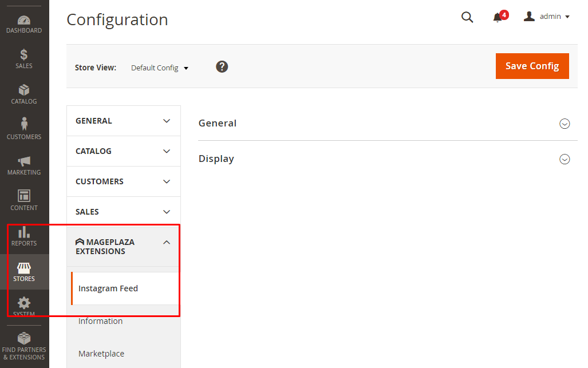Image resolution: width=588 pixels, height=368 pixels.
Task: Click the Stores storefront icon
Action: point(24,271)
